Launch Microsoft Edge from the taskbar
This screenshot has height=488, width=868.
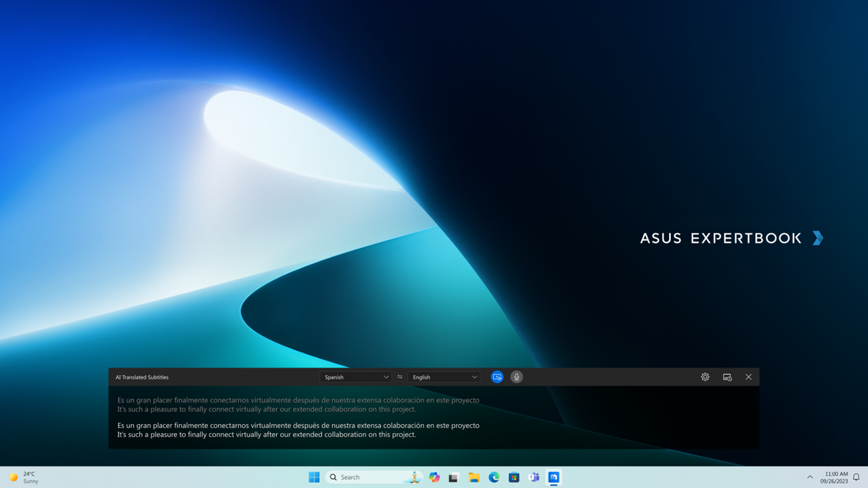click(494, 477)
